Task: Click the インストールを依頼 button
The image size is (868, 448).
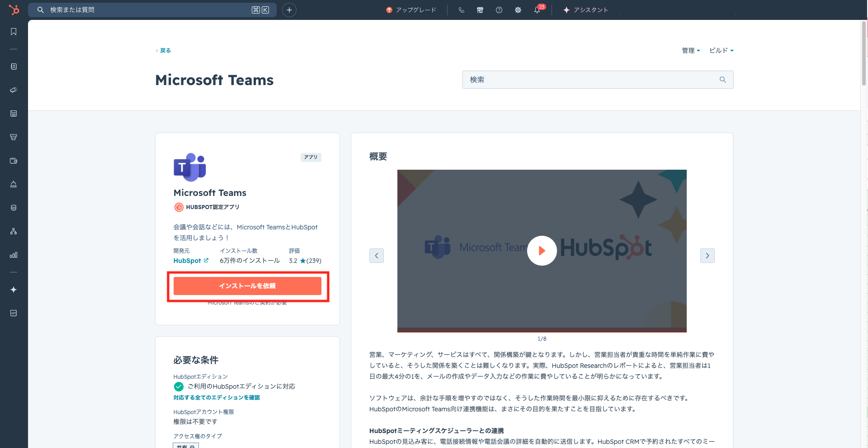Action: [x=247, y=286]
